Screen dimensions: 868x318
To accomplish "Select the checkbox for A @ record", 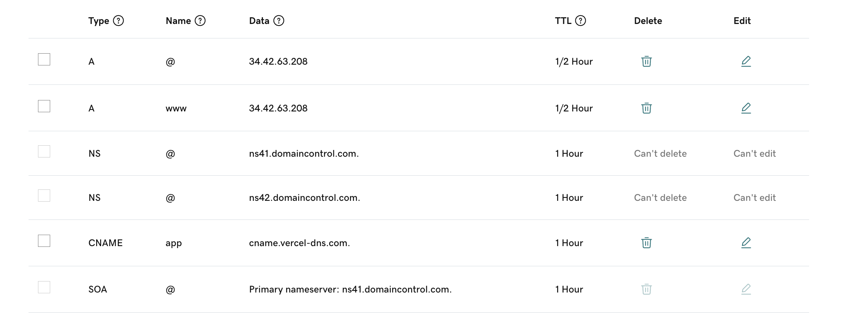I will [44, 59].
